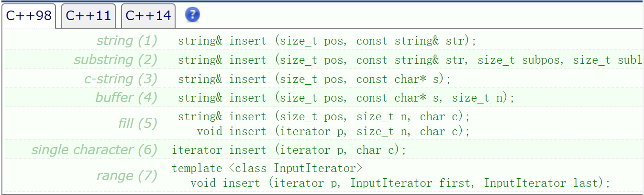The image size is (644, 195).
Task: Click the range insert with InputIterator first, last
Action: (400, 183)
